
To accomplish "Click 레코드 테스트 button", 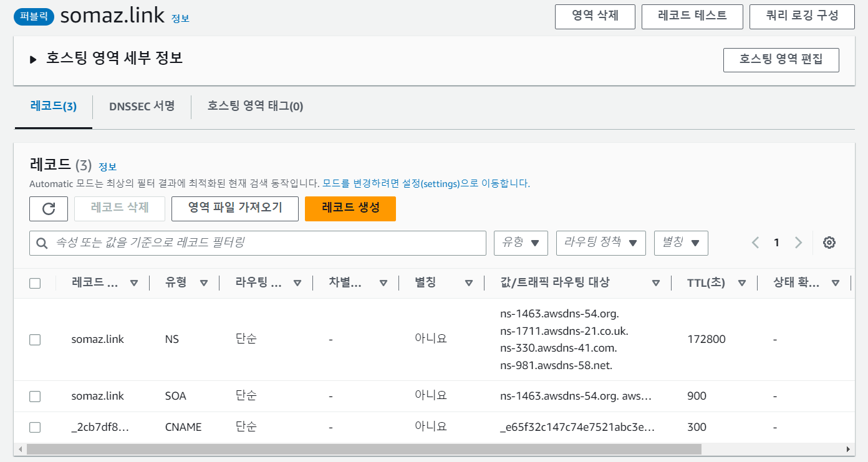I will (x=692, y=16).
